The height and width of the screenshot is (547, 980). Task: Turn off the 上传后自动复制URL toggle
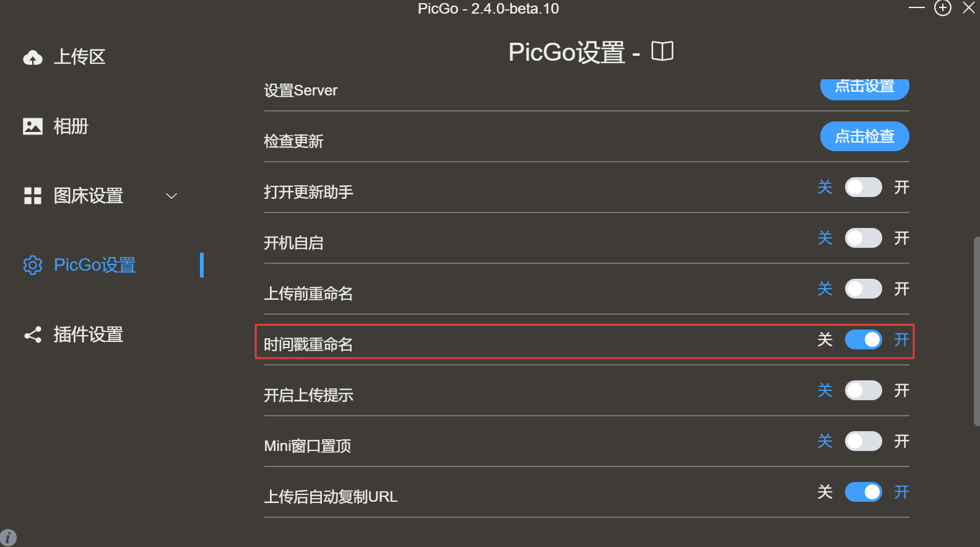click(864, 491)
